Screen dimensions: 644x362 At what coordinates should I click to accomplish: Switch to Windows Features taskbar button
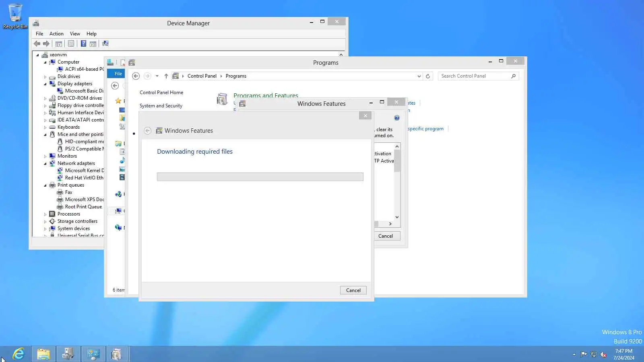[117, 354]
